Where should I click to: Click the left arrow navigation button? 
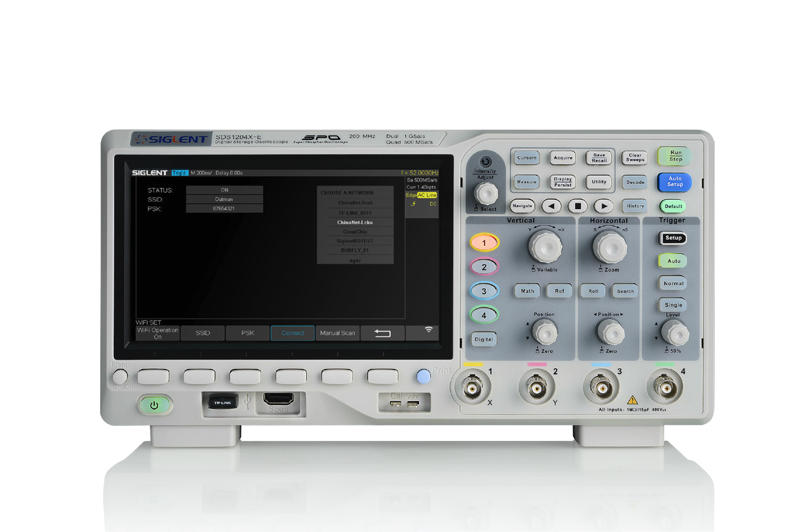[x=551, y=206]
